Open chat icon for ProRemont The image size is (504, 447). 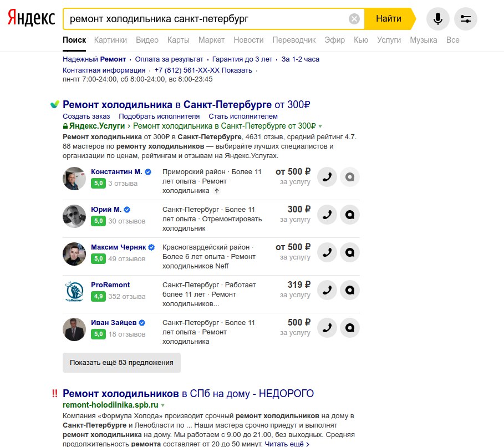(350, 291)
